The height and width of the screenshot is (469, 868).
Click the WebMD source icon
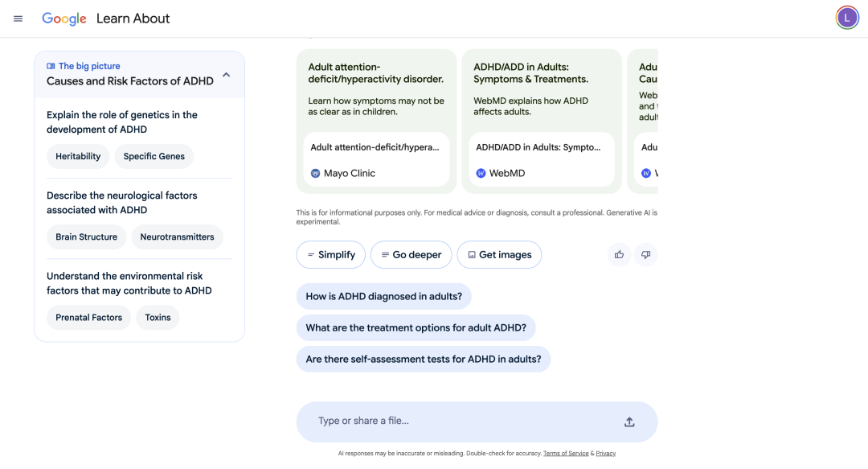coord(481,173)
